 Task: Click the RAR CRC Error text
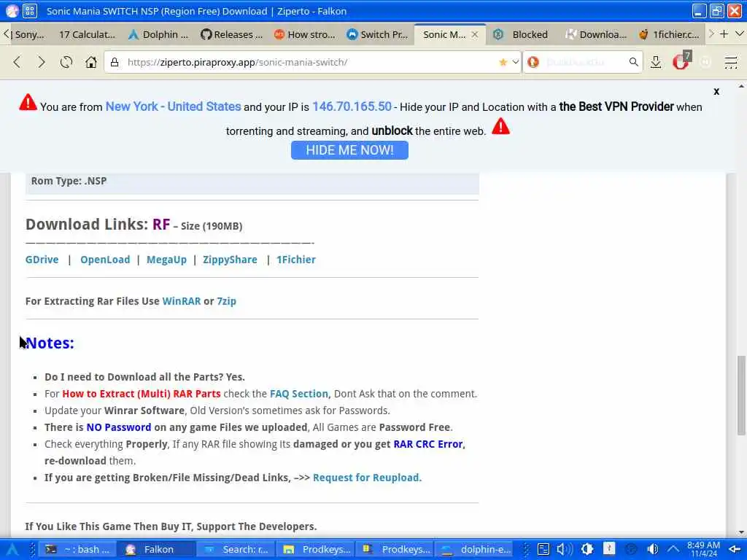[x=427, y=444]
